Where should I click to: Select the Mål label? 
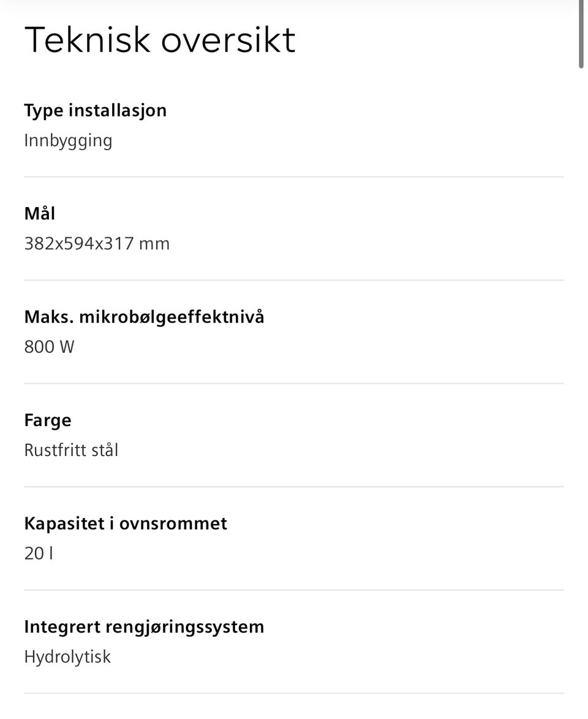(40, 214)
